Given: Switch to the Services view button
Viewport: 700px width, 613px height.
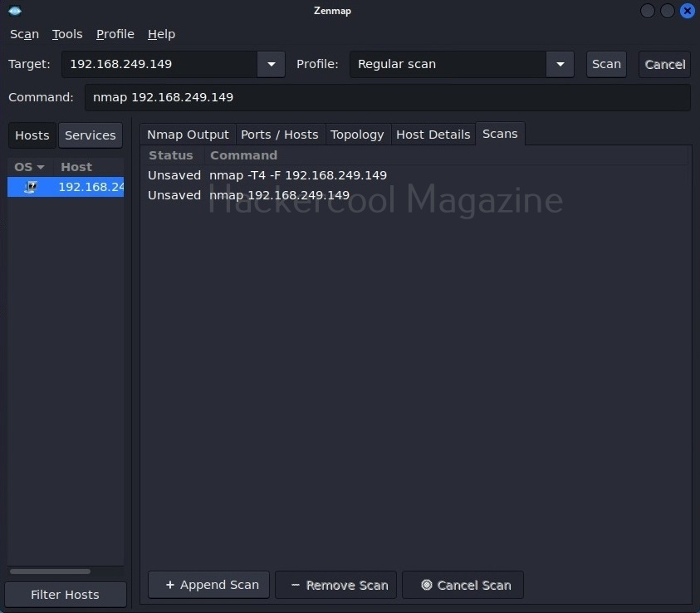Looking at the screenshot, I should [91, 135].
